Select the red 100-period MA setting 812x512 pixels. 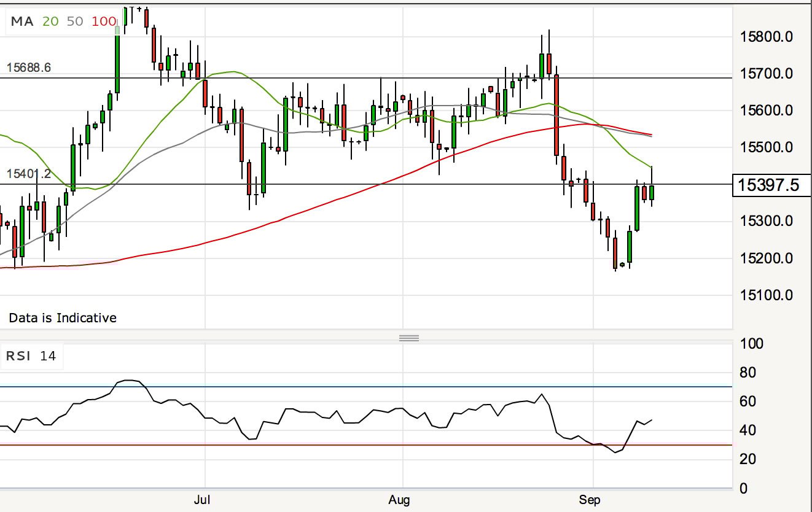click(103, 21)
